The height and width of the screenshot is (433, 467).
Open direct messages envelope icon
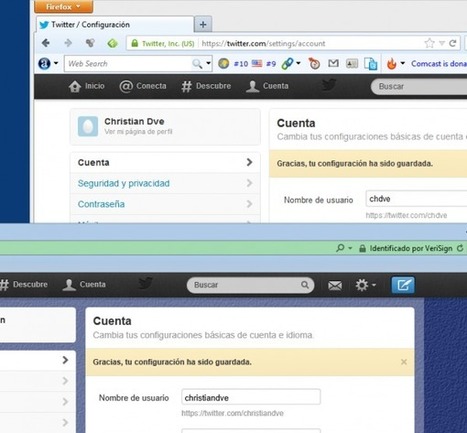(x=335, y=285)
